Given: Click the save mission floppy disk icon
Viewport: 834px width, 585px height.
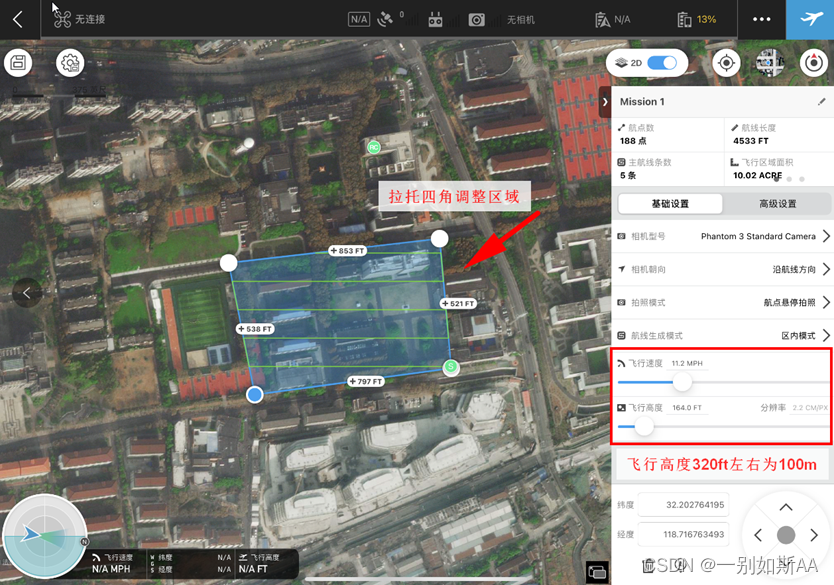Looking at the screenshot, I should click(x=18, y=63).
